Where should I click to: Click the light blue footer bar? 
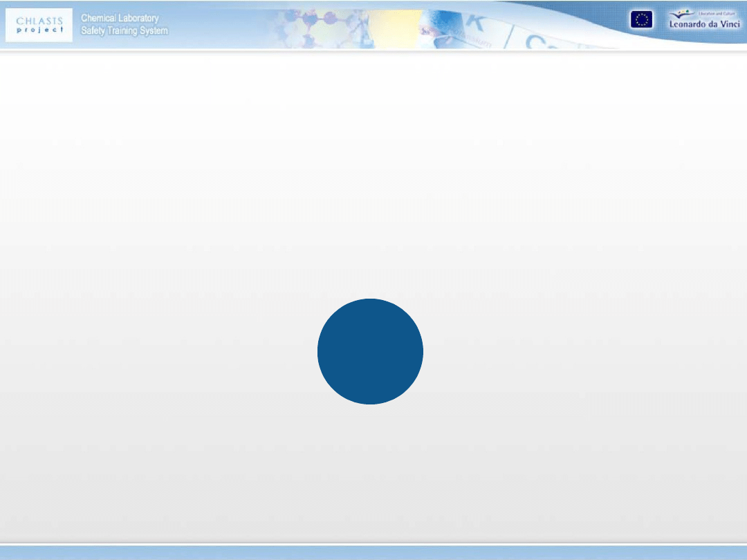[373, 552]
